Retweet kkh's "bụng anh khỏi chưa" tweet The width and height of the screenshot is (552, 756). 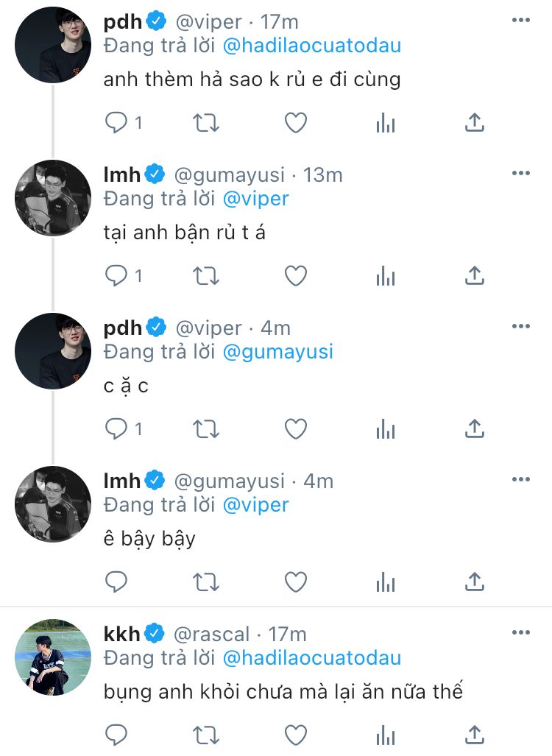[205, 735]
